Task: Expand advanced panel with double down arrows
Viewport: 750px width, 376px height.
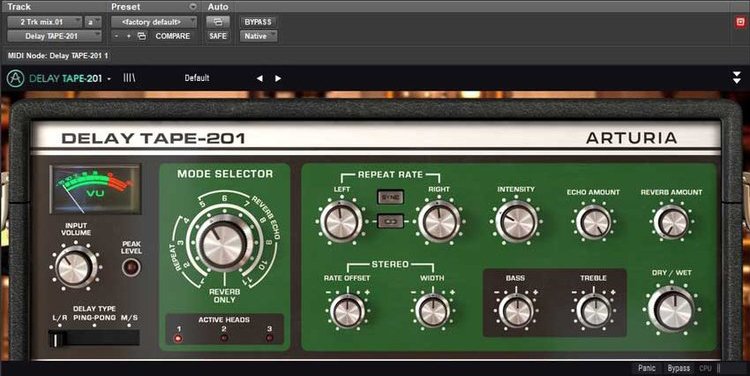Action: pos(737,78)
